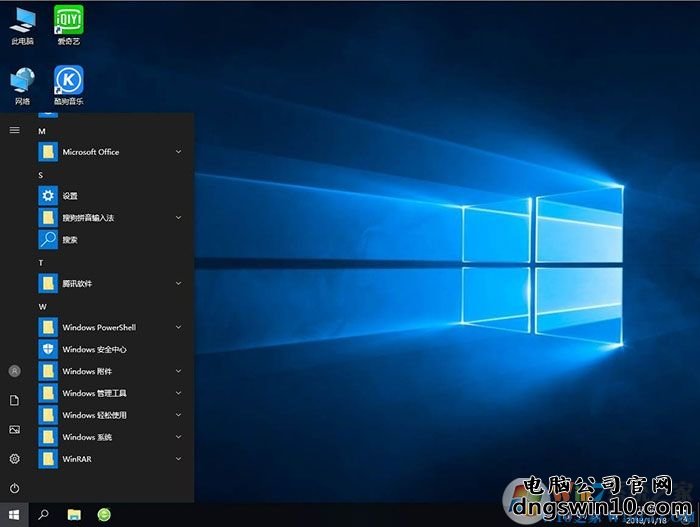The height and width of the screenshot is (527, 700).
Task: Click the Windows Start button
Action: pos(14,515)
